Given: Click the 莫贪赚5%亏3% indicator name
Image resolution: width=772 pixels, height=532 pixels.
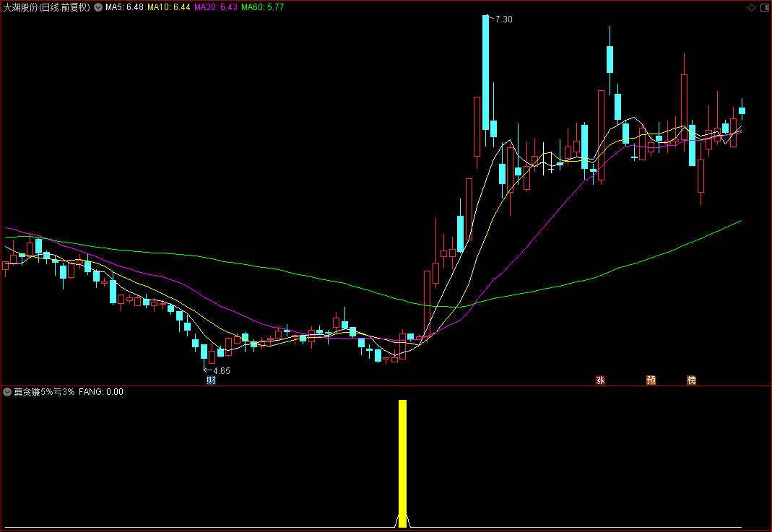Looking at the screenshot, I should [44, 392].
